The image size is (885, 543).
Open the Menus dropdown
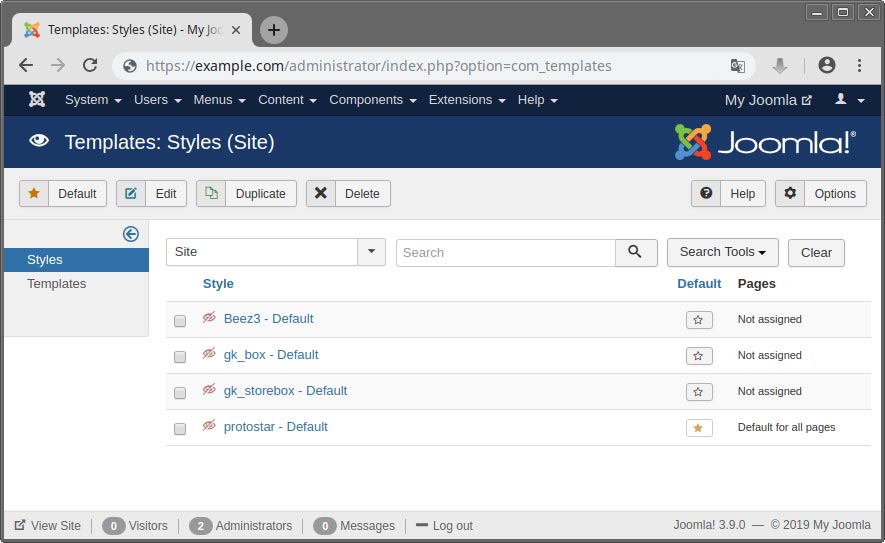[220, 100]
